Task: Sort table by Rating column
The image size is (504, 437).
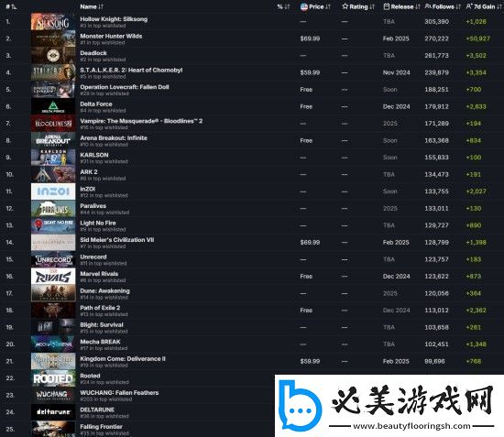Action: [358, 6]
